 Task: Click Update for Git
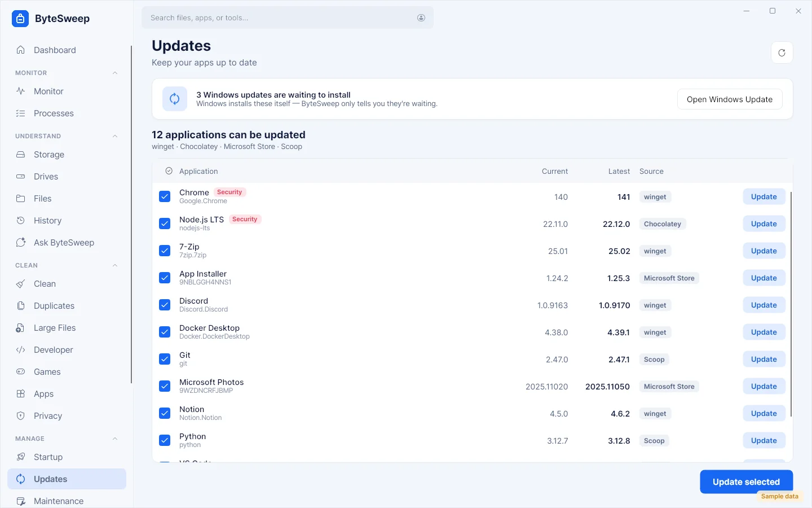(764, 359)
